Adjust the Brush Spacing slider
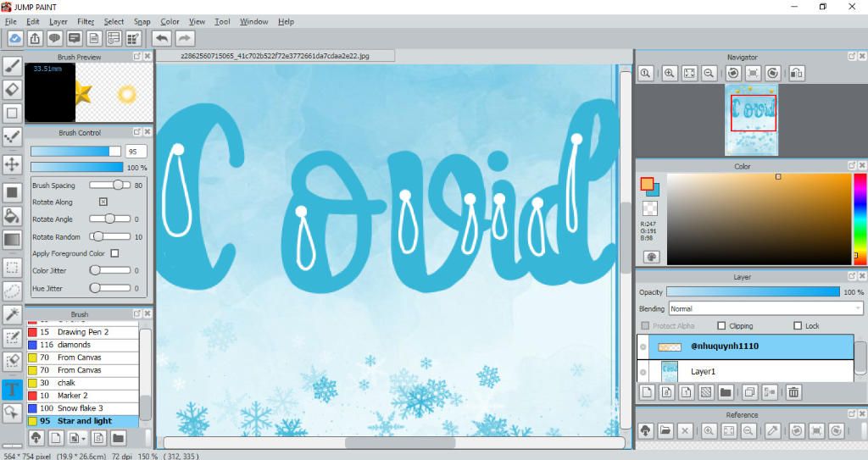 tap(109, 185)
